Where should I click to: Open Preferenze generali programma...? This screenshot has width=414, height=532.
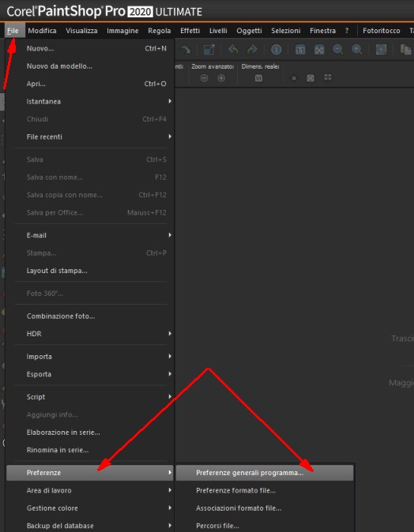pos(265,473)
